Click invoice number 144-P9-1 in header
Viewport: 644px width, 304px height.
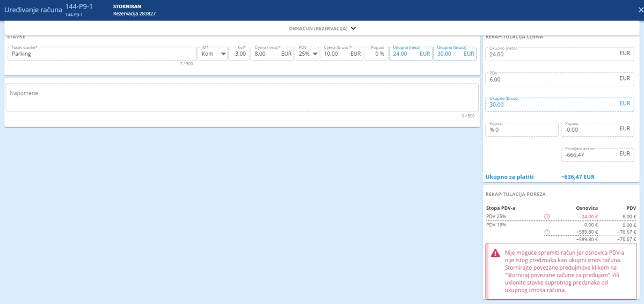(79, 6)
